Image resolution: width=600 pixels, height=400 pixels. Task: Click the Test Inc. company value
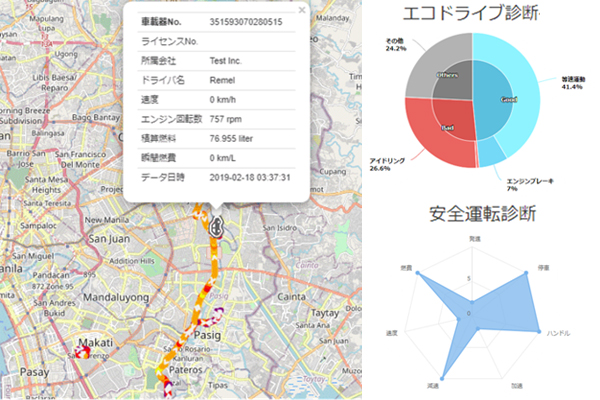click(x=226, y=61)
